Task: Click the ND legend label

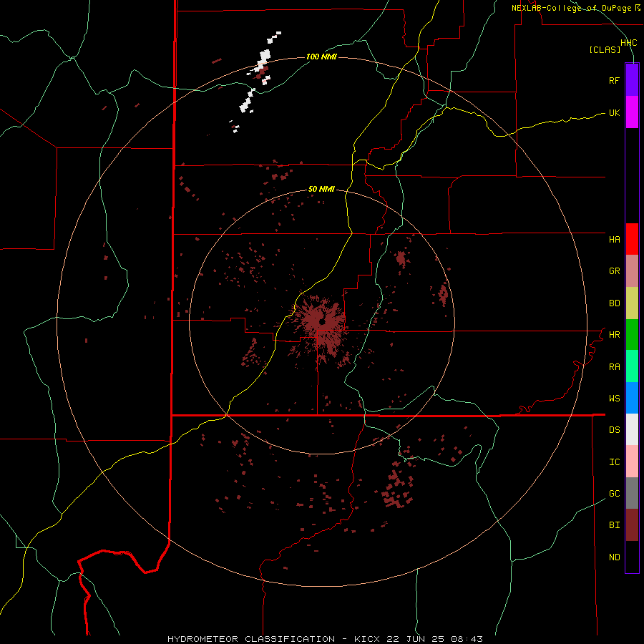Action: click(x=614, y=557)
